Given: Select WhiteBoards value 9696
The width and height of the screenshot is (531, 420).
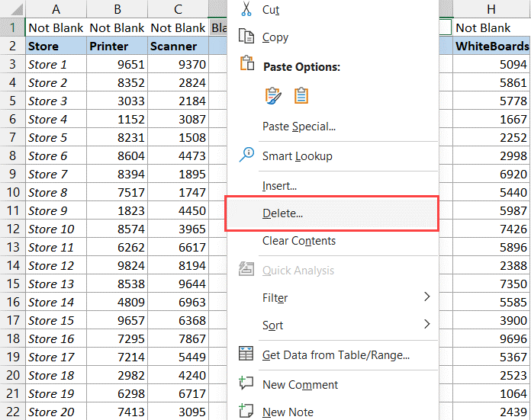Looking at the screenshot, I should tap(492, 338).
